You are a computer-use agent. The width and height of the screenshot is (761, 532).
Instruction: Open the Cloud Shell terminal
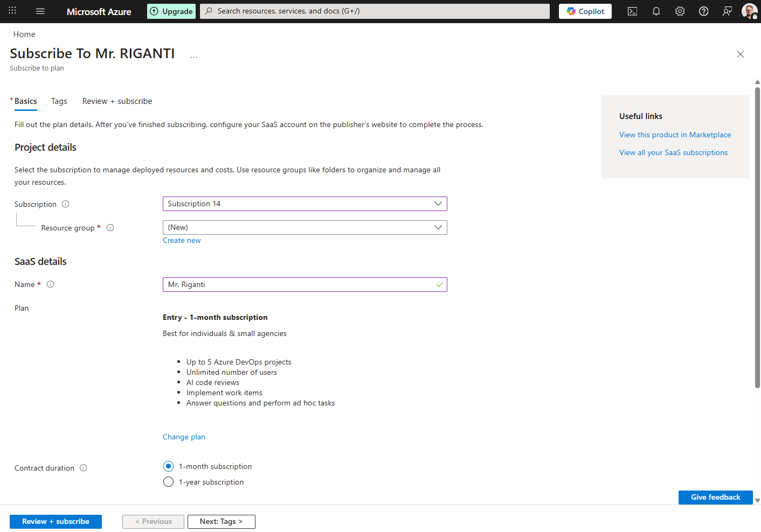click(x=632, y=11)
